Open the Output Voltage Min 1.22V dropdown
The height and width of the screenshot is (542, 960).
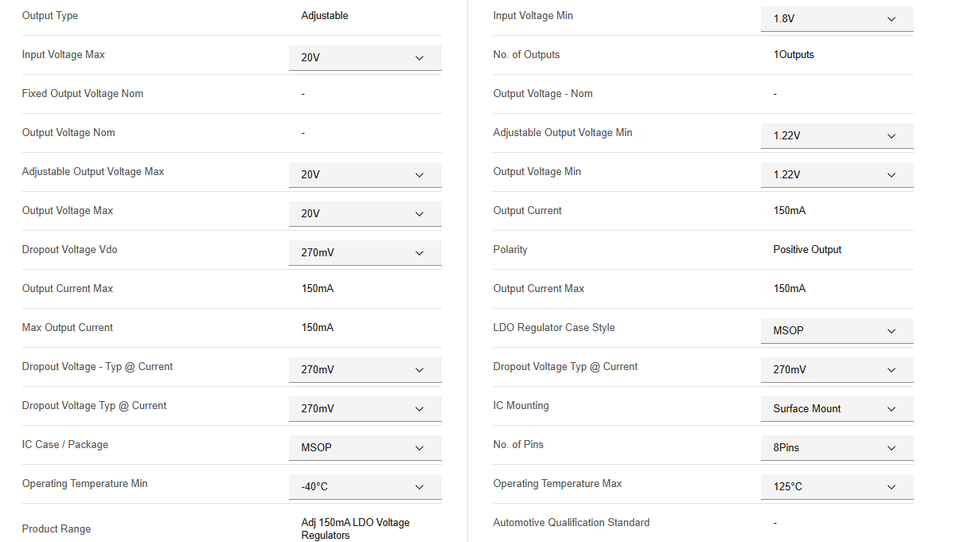click(837, 175)
